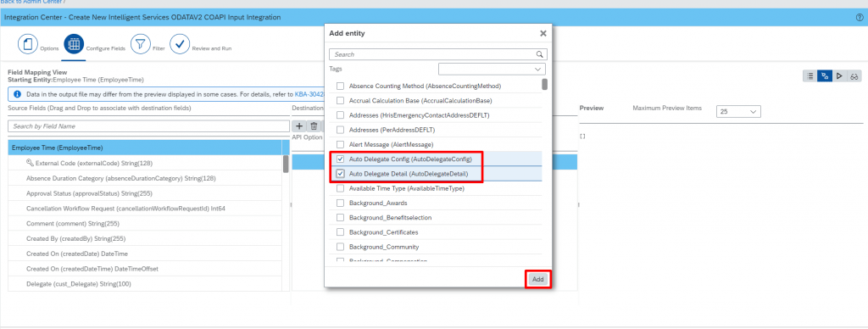The height and width of the screenshot is (329, 868).
Task: Open the Options step label
Action: (49, 48)
